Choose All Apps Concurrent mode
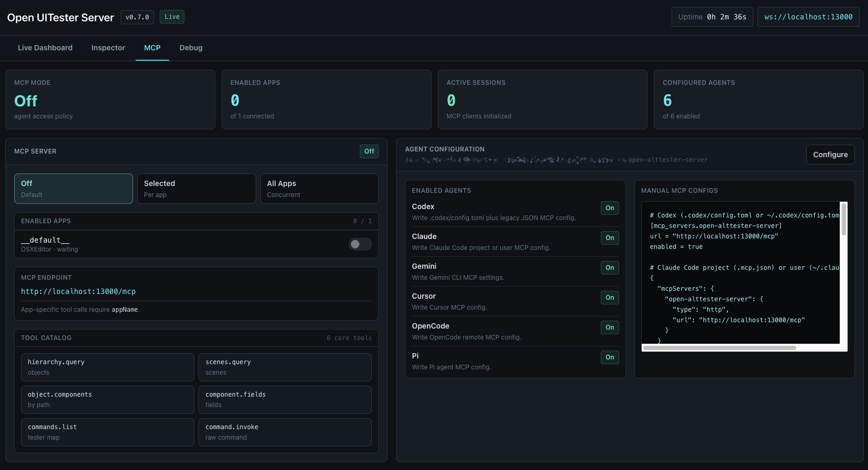The height and width of the screenshot is (470, 868). coord(319,189)
